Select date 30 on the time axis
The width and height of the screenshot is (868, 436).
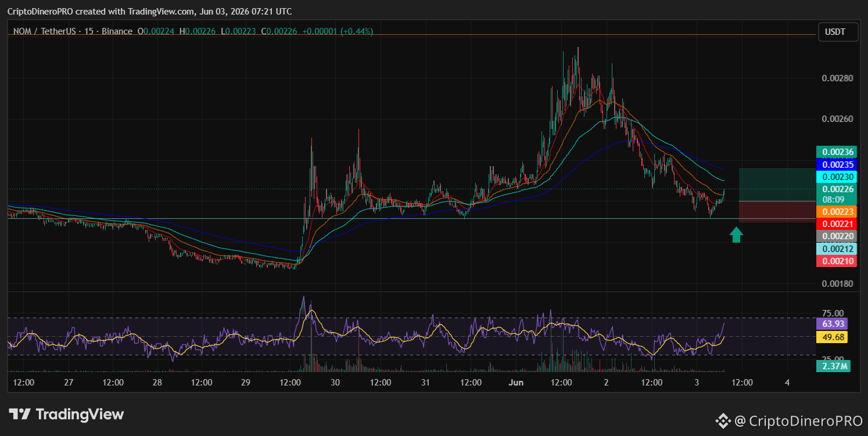335,383
